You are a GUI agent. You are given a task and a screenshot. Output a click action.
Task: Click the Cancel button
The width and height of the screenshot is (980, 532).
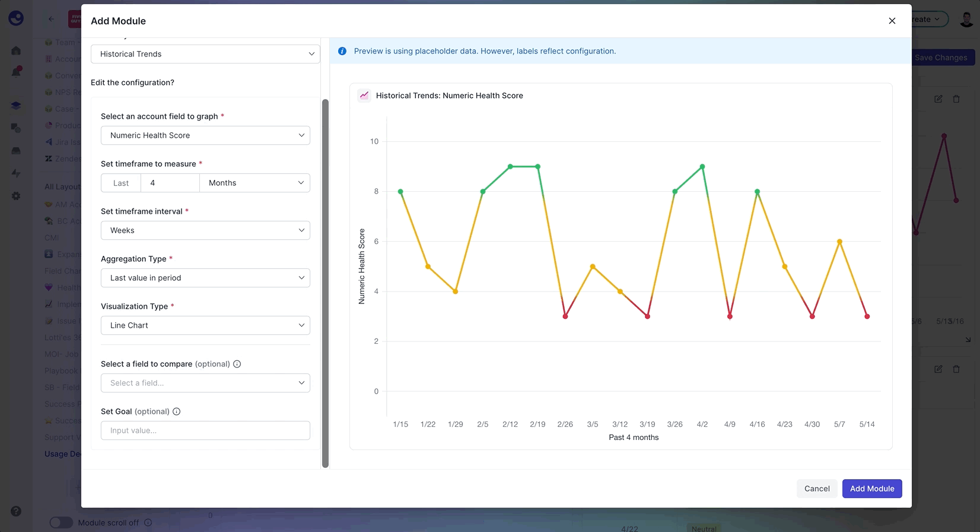pos(817,489)
